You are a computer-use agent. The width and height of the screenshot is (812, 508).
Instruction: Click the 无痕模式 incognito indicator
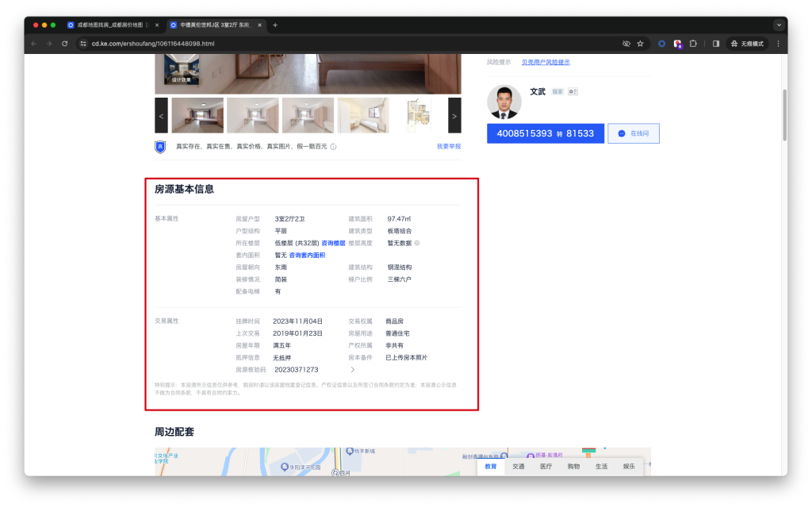(747, 44)
